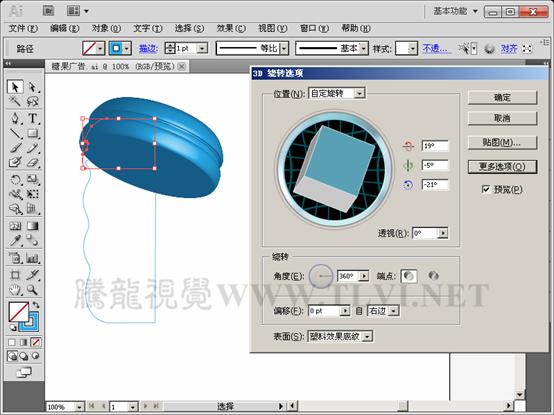Open the variable width profile dropdown
This screenshot has width=554, height=415.
(284, 48)
